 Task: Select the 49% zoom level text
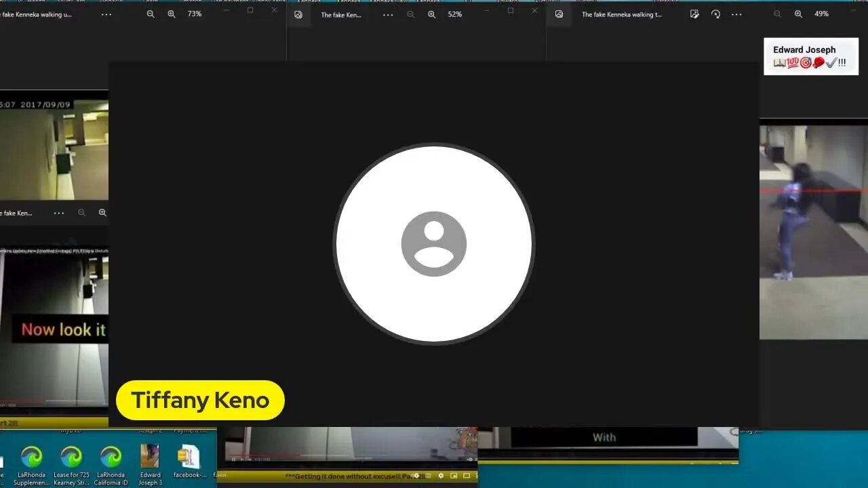(821, 14)
